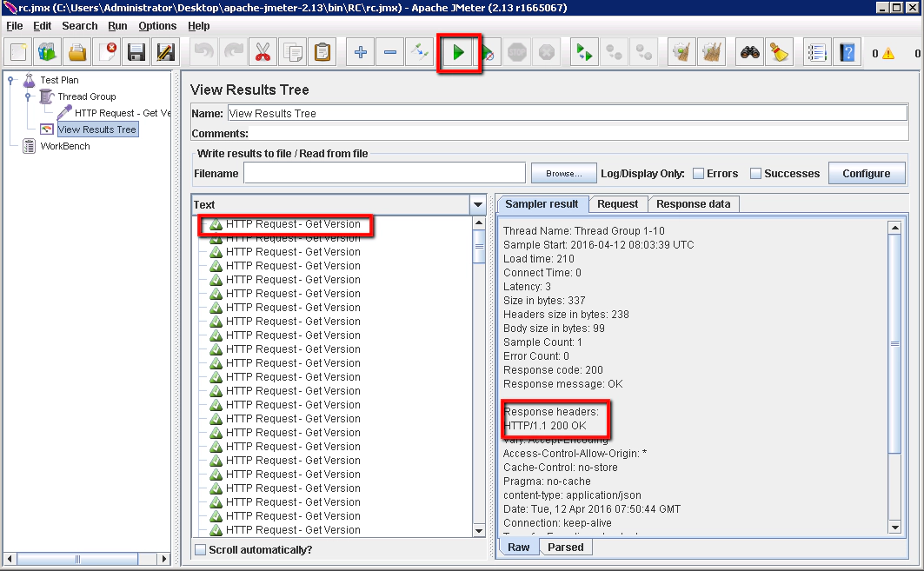This screenshot has width=924, height=571.
Task: Open the JMeter Help icon
Action: (846, 52)
